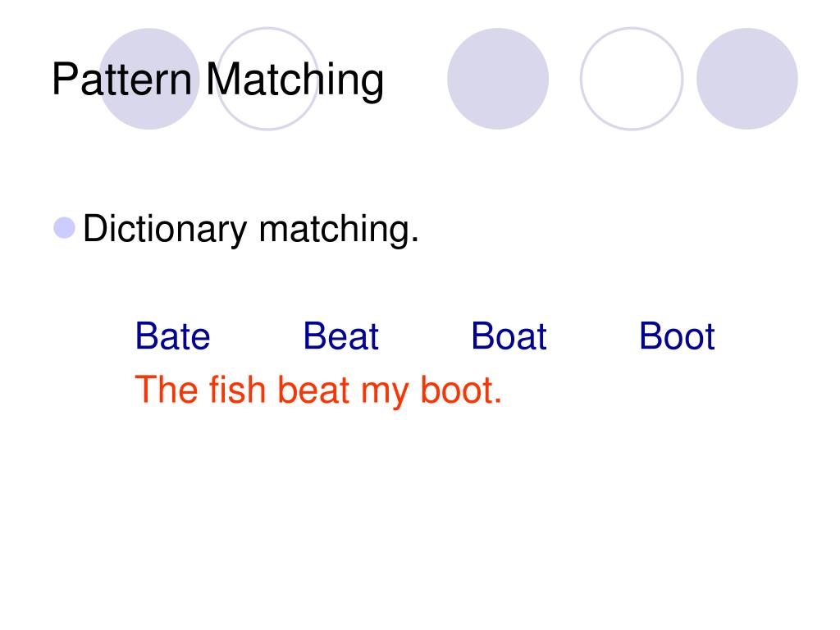Click the rightmost filled lavender circle
840x630 pixels.
click(746, 79)
